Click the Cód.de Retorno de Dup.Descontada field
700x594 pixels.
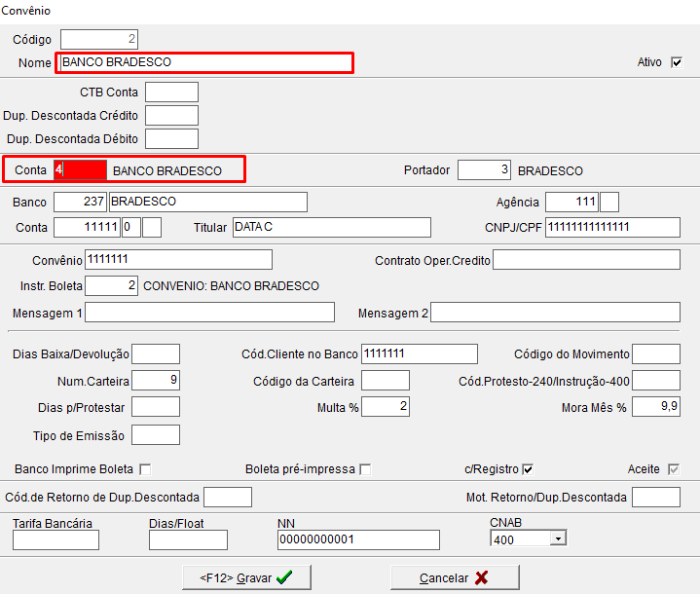click(228, 497)
